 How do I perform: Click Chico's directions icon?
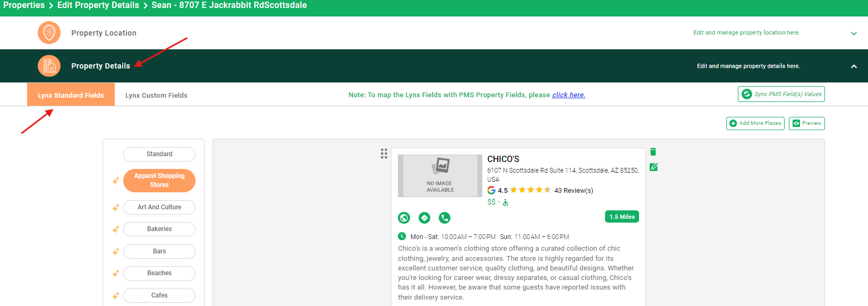(424, 218)
